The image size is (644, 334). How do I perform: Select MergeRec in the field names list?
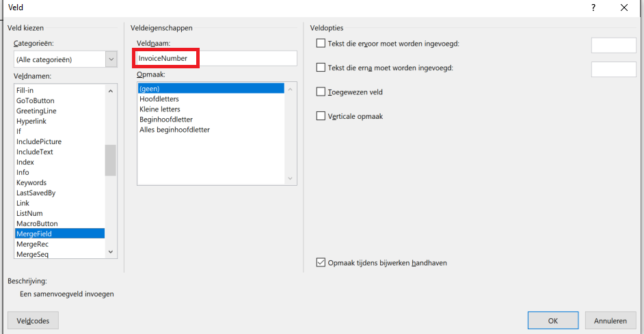pyautogui.click(x=60, y=244)
